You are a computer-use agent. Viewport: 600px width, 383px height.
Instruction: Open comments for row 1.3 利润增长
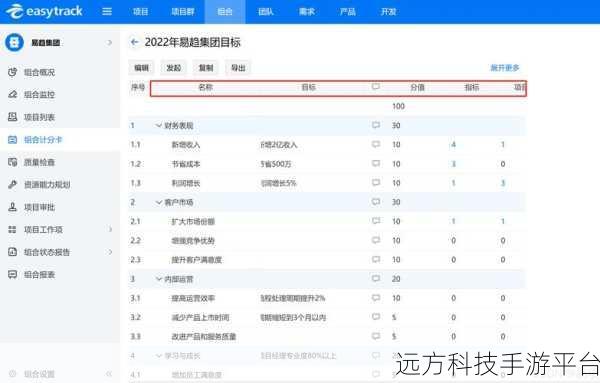point(376,183)
